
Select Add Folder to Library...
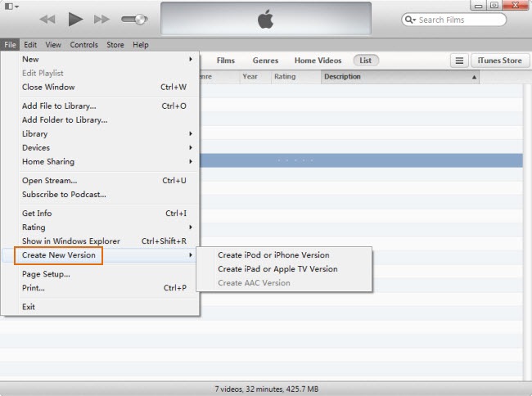click(x=107, y=119)
